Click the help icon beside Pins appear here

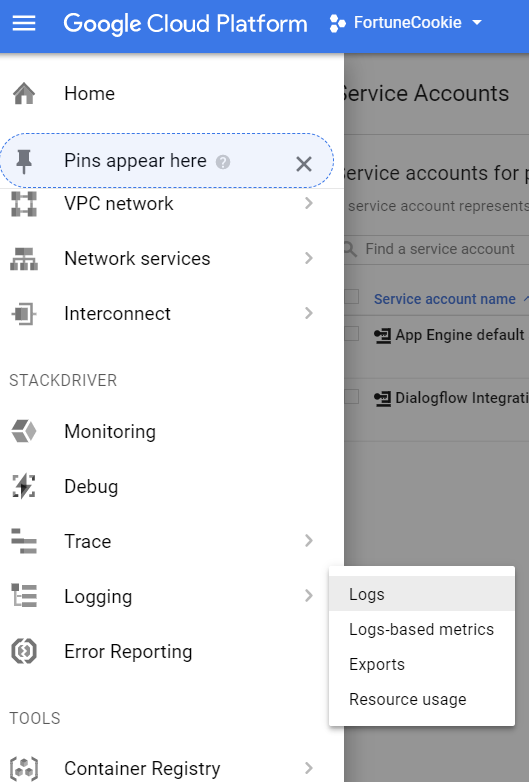[223, 162]
